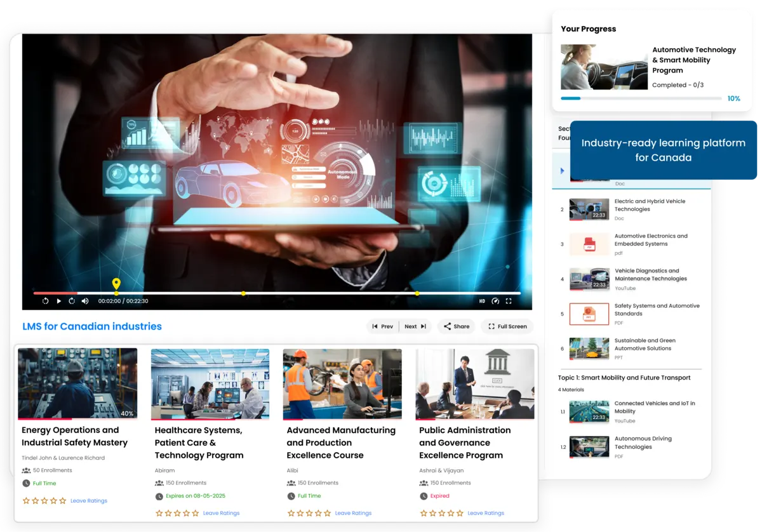Rate one star on Healthcare Systems course
This screenshot has height=532, width=762.
click(157, 513)
